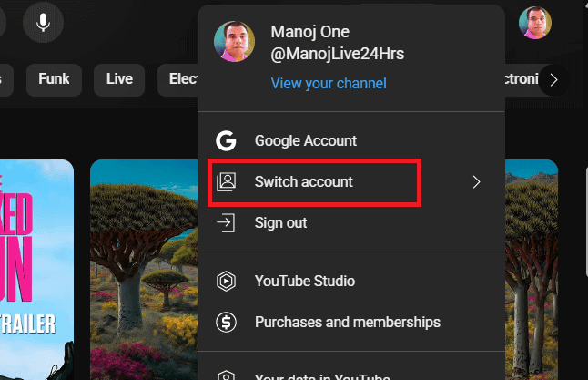Viewport: 588px width, 380px height.
Task: Select the Live category chip
Action: pos(119,79)
